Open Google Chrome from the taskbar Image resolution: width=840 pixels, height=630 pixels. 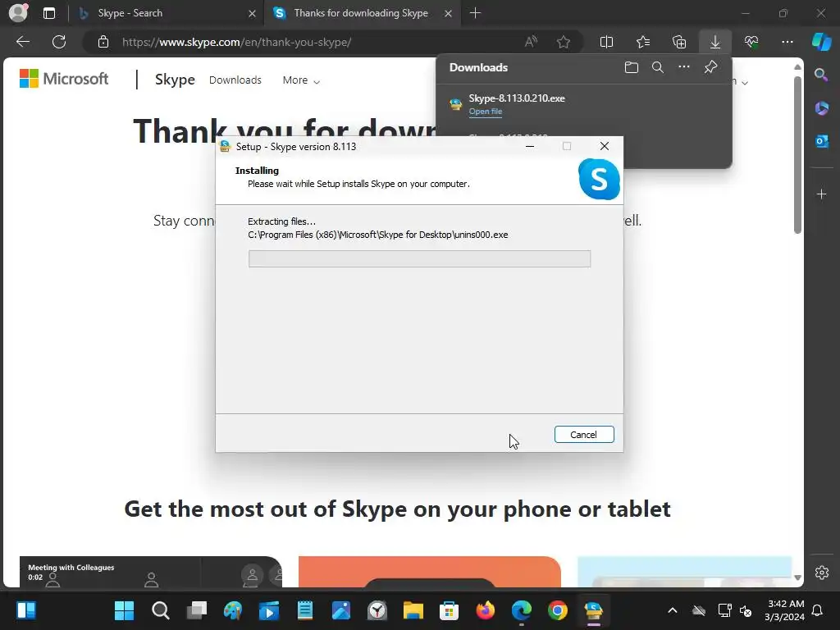click(558, 610)
